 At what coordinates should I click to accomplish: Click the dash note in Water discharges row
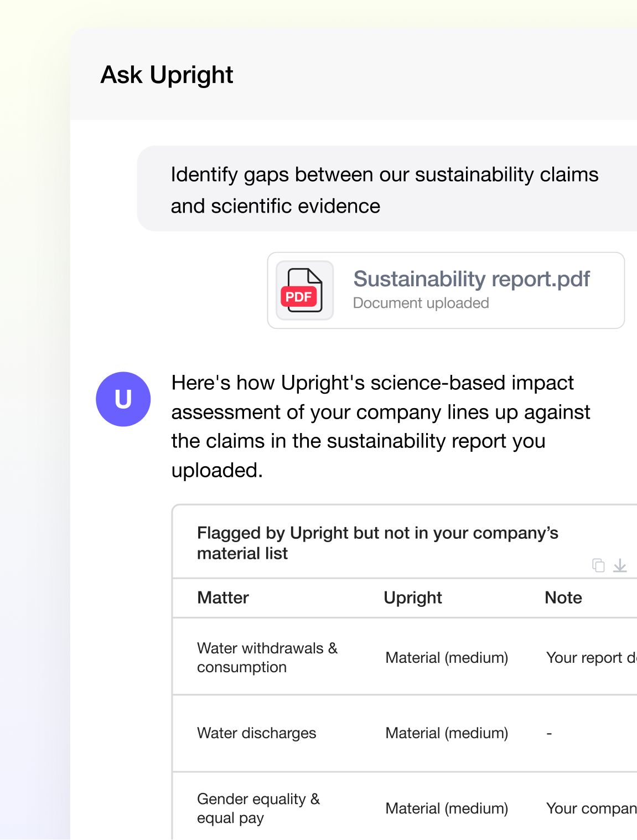click(x=549, y=734)
